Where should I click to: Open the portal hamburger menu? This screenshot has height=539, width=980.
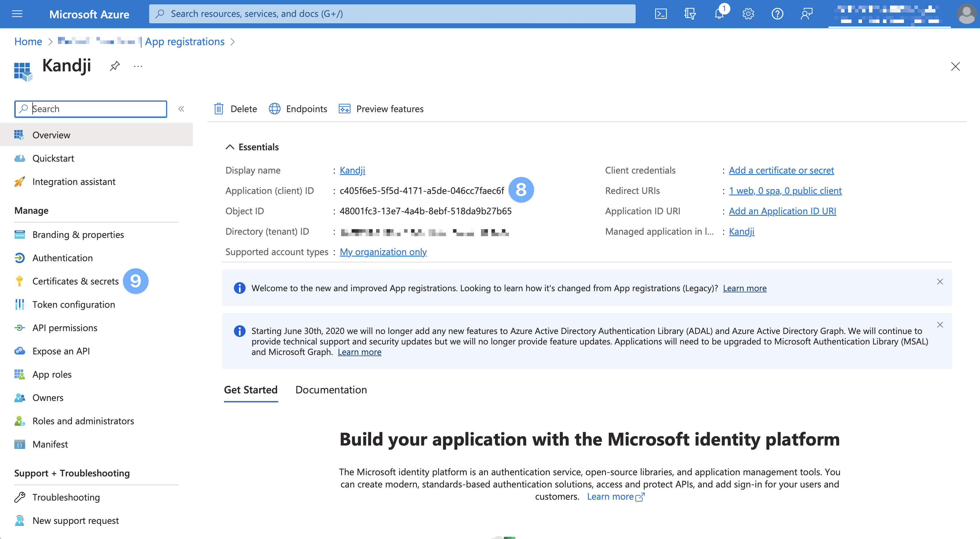click(x=17, y=14)
